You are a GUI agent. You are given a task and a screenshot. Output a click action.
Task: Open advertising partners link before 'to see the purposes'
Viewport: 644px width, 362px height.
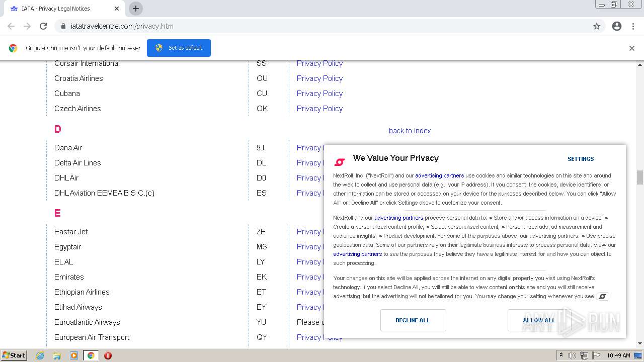[x=357, y=254]
